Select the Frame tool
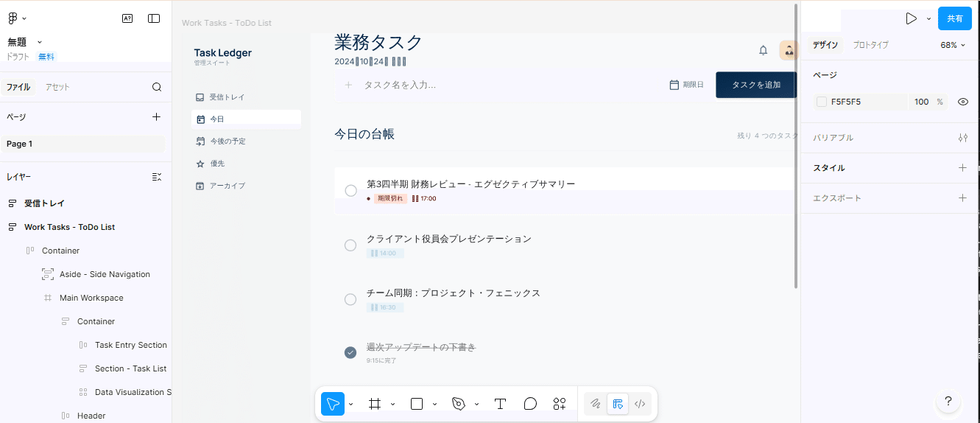Screen dimensions: 980x423 point(375,404)
